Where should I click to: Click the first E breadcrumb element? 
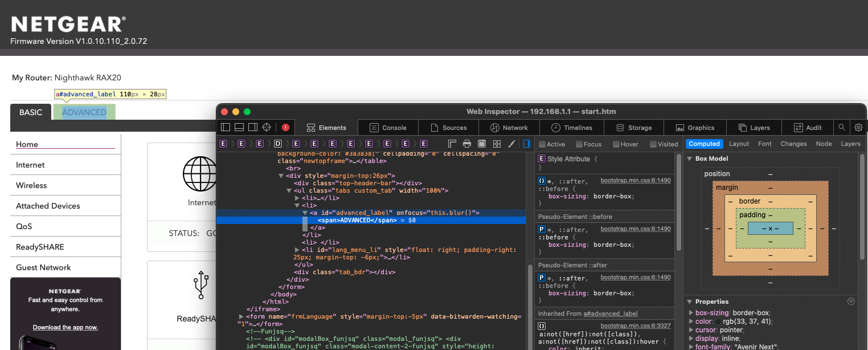pos(224,144)
